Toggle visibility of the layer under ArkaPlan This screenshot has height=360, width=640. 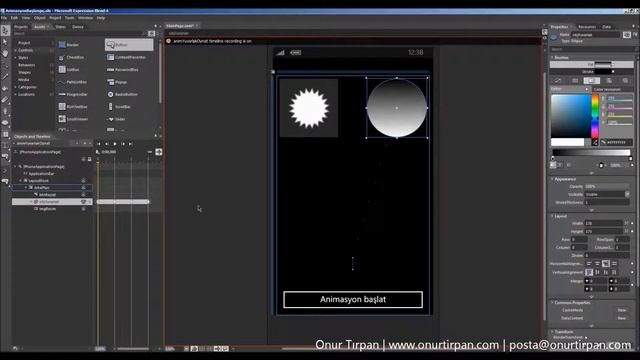pos(83,195)
